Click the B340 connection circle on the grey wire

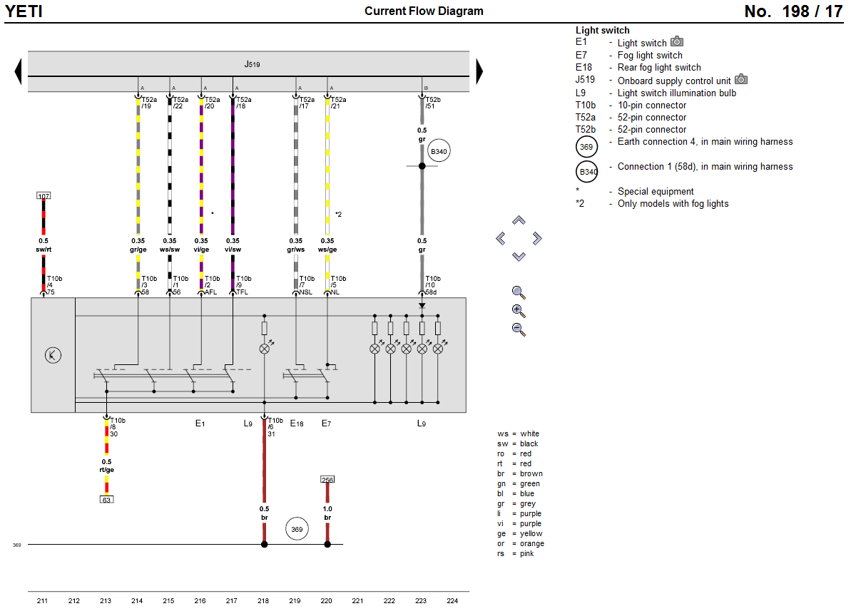[439, 151]
